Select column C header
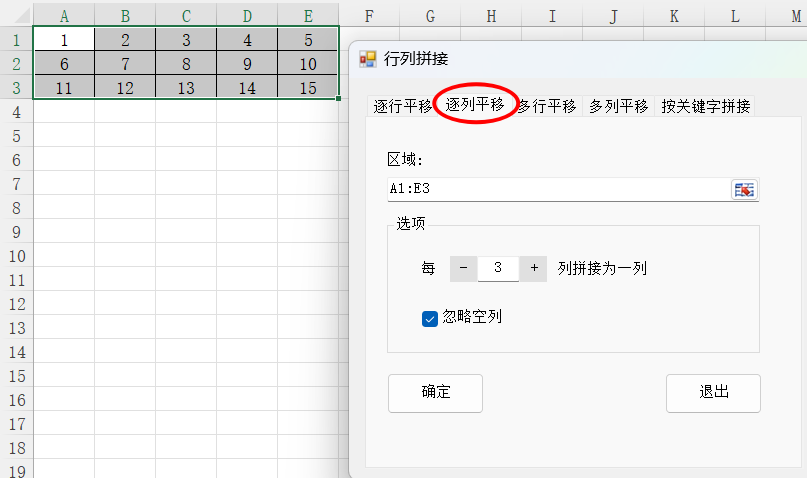 click(x=186, y=15)
